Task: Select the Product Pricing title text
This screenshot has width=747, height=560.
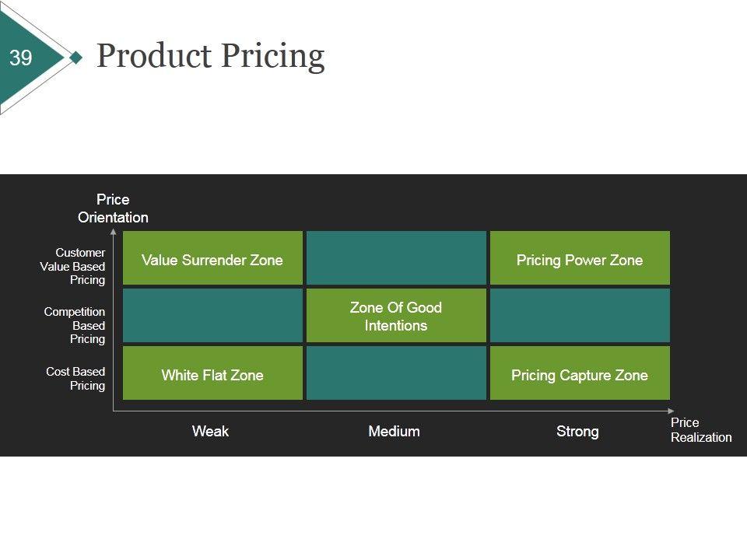Action: point(210,57)
